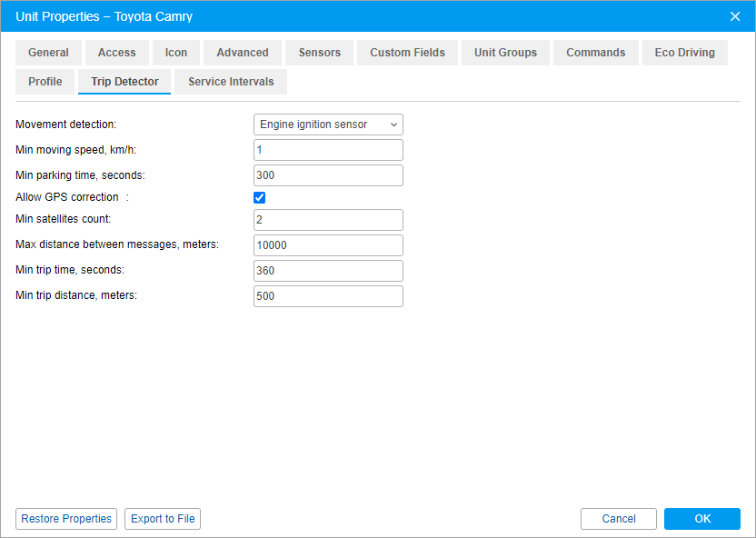Click the 'Movement detection:' label
This screenshot has width=756, height=538.
pyautogui.click(x=66, y=125)
